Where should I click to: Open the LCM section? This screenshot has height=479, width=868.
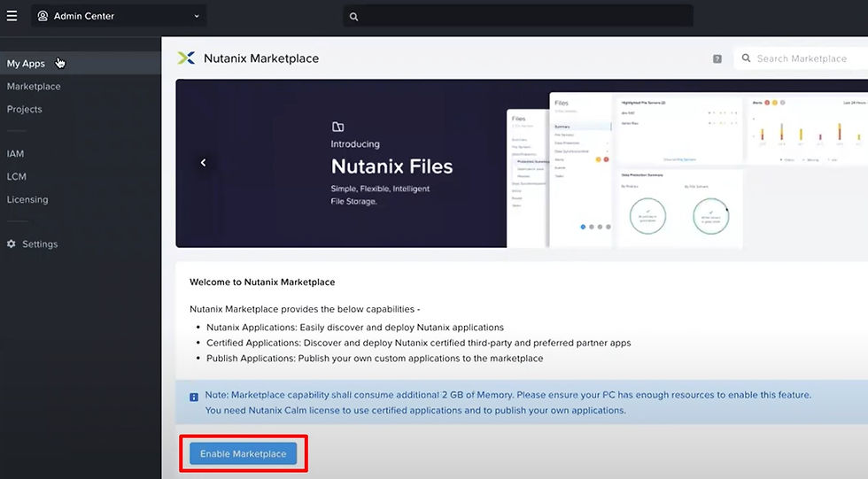pyautogui.click(x=17, y=176)
